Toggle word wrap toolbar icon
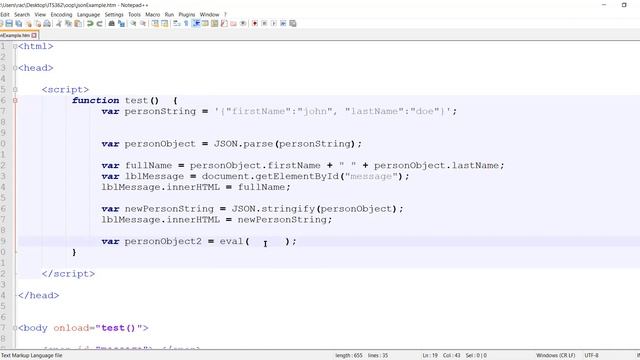640x360 pixels. [x=176, y=24]
